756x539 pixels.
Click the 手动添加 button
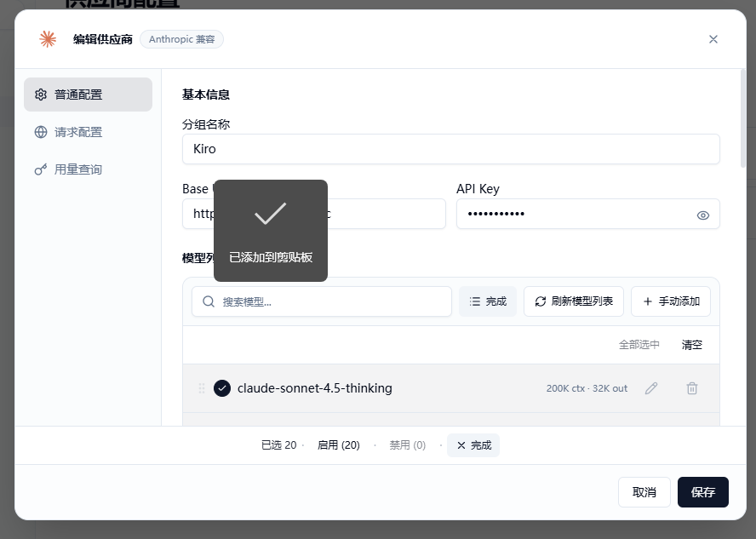pos(671,301)
